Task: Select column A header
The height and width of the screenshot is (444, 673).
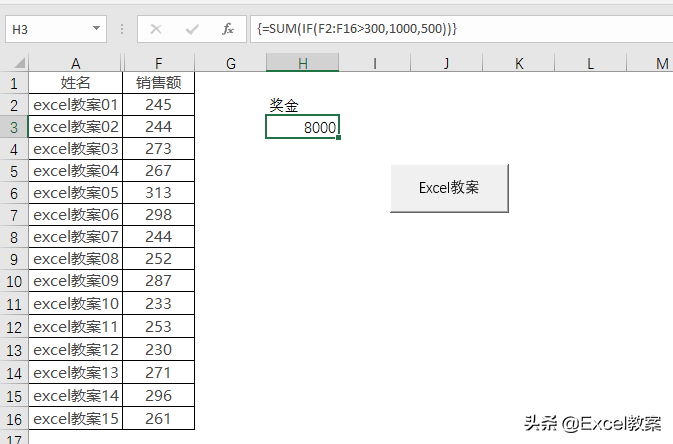Action: point(76,64)
